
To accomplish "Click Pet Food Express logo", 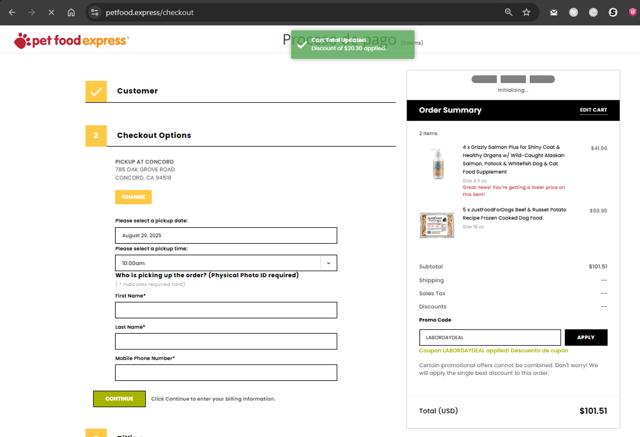I will tap(71, 40).
